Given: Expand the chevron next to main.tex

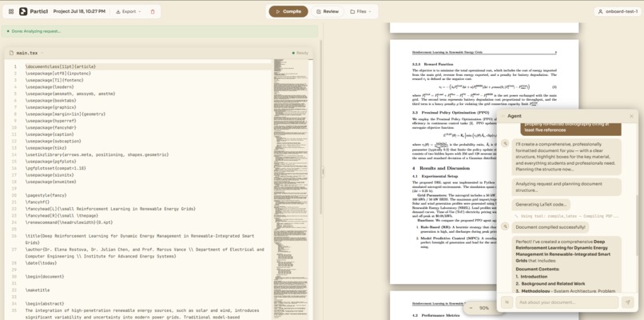Looking at the screenshot, I should click(42, 53).
